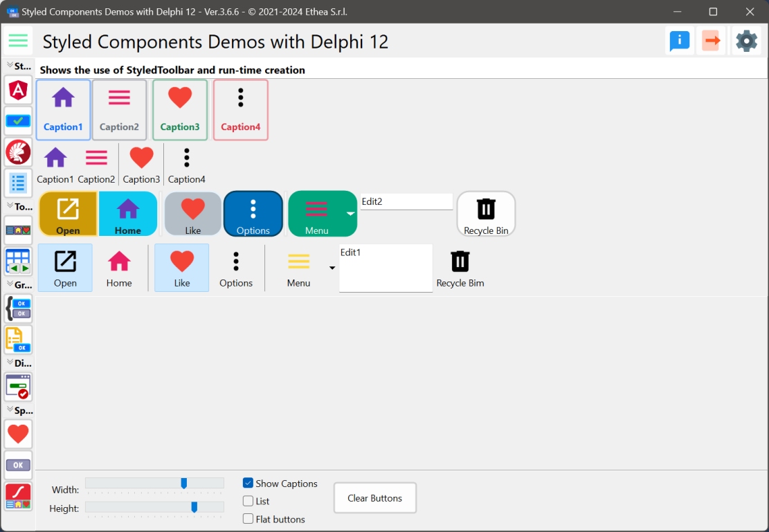The image size is (769, 532).
Task: Select the Delphi helmet sidebar icon
Action: point(18,152)
